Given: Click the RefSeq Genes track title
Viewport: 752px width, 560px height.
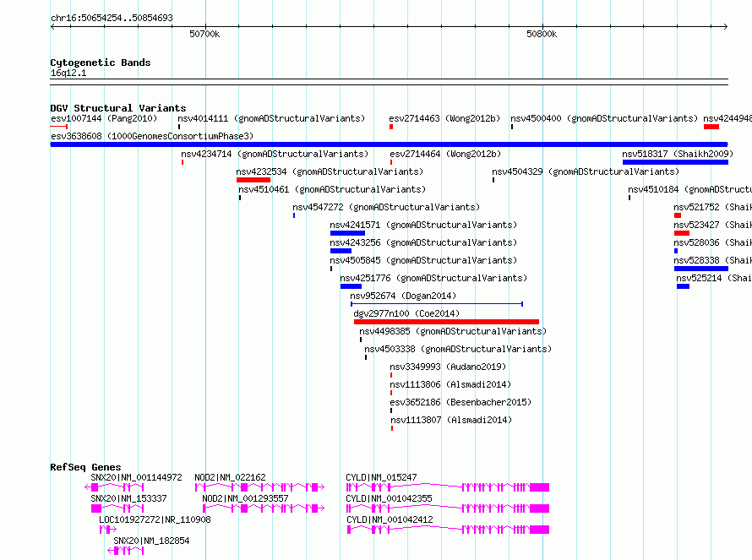Looking at the screenshot, I should [x=86, y=467].
